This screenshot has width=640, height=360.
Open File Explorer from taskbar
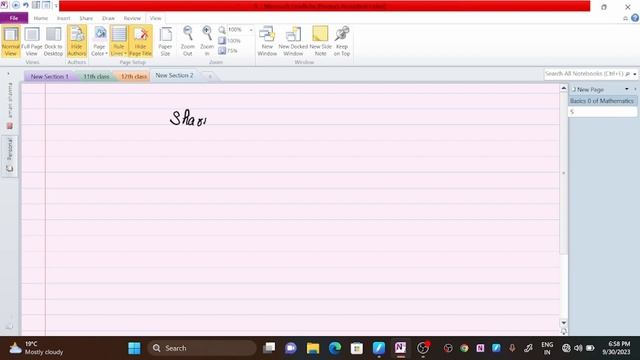(x=313, y=348)
